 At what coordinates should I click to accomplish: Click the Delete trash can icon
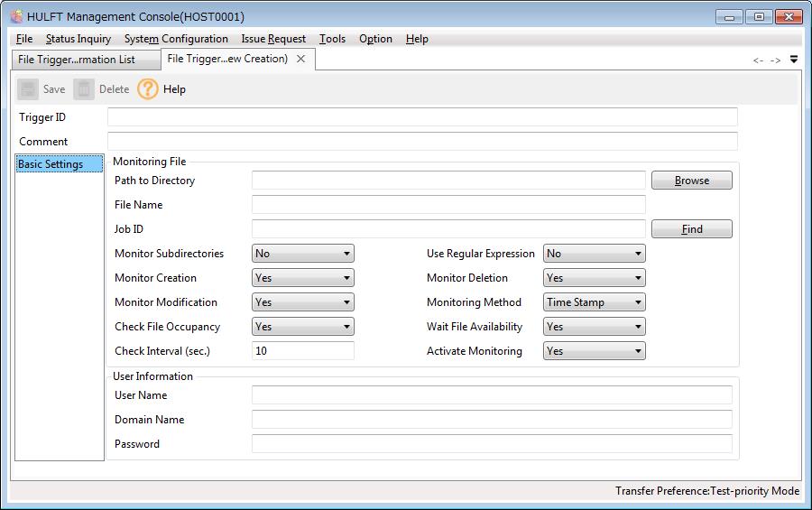[x=84, y=89]
